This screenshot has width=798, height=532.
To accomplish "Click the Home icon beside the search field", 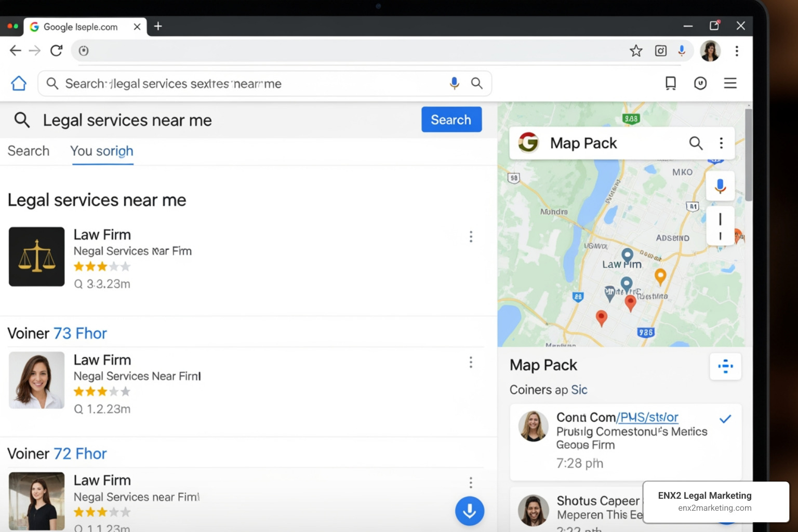I will coord(19,83).
